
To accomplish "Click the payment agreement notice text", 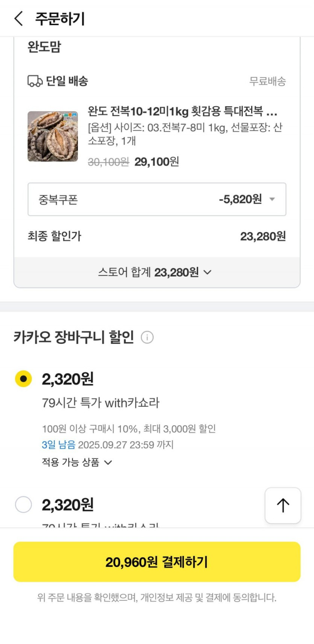I will pos(157,597).
